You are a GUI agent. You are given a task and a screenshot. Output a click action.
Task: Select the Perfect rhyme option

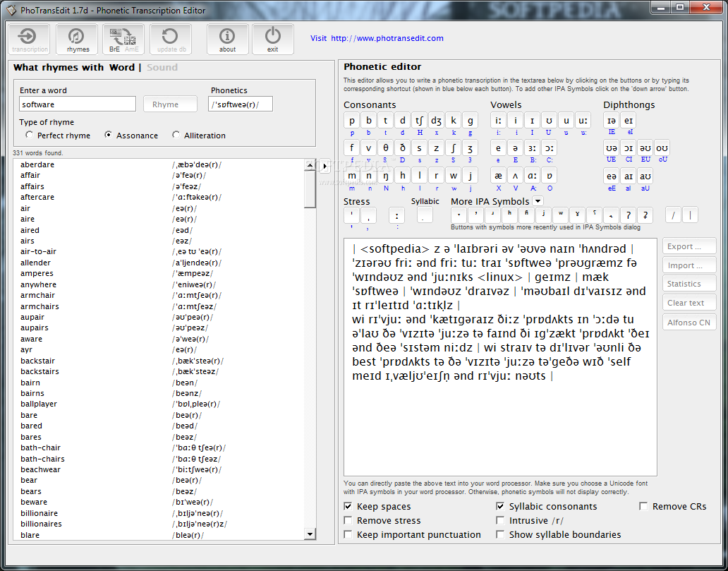[58, 136]
